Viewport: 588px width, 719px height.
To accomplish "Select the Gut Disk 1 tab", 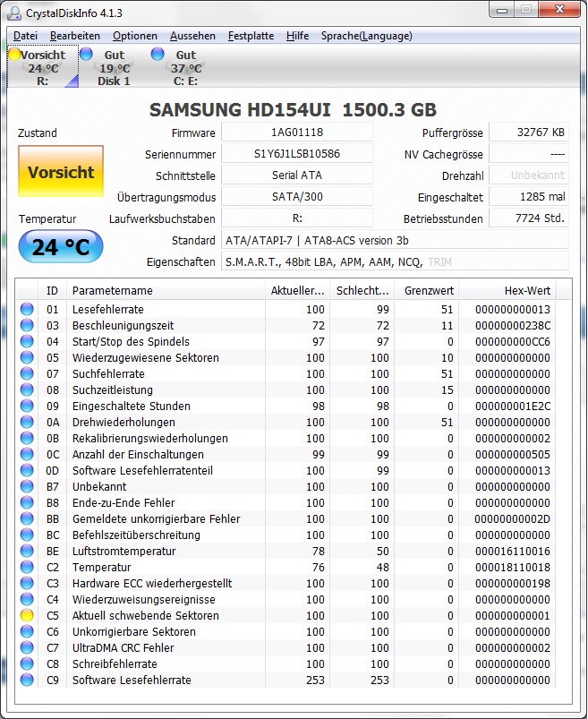I will (114, 67).
